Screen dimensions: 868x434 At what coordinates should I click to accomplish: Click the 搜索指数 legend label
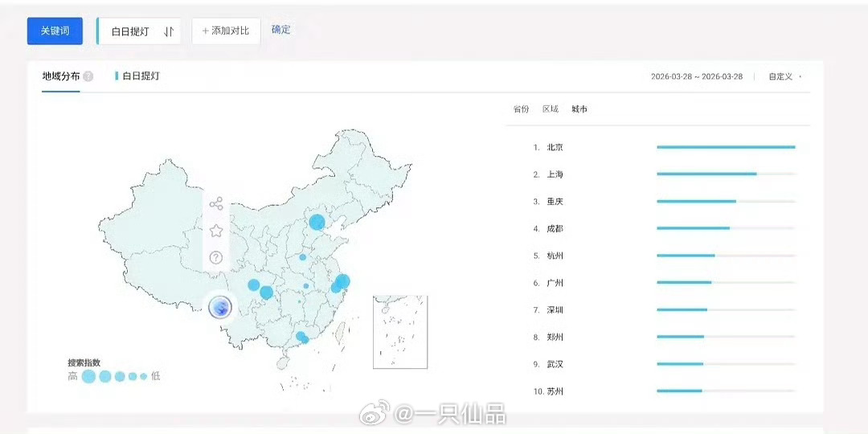coord(84,363)
